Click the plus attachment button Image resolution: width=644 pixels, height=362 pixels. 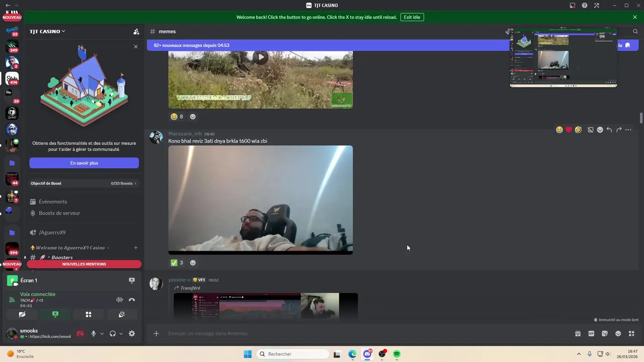tap(156, 333)
